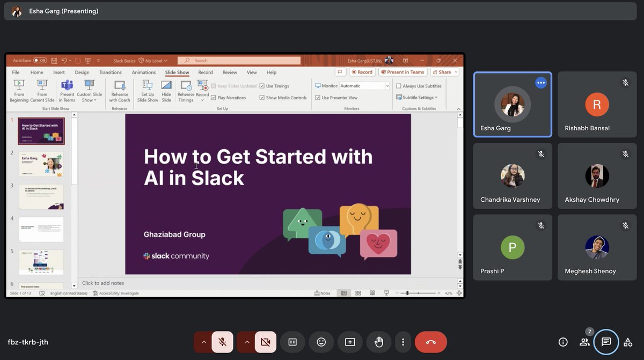The height and width of the screenshot is (360, 644).
Task: Uncheck Show Media Controls
Action: (262, 98)
